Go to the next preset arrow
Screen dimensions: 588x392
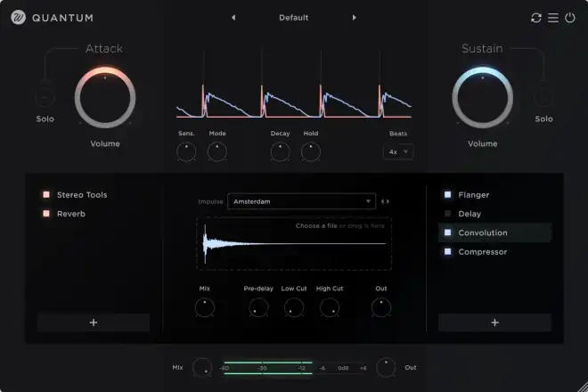354,17
